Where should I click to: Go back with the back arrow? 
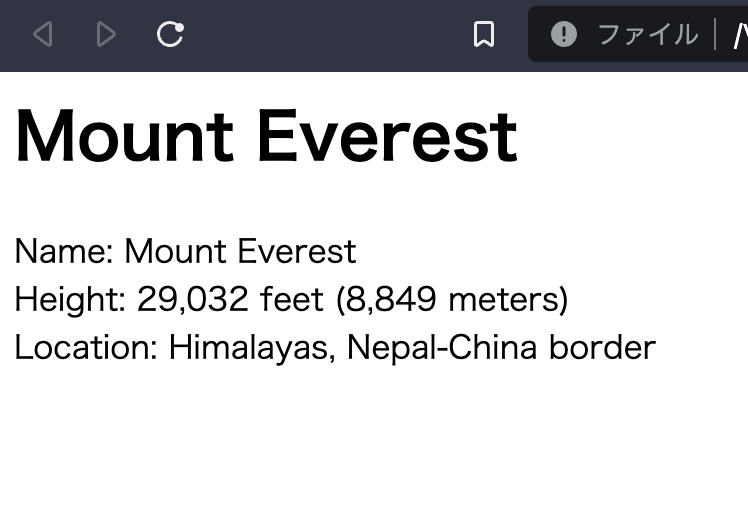42,34
